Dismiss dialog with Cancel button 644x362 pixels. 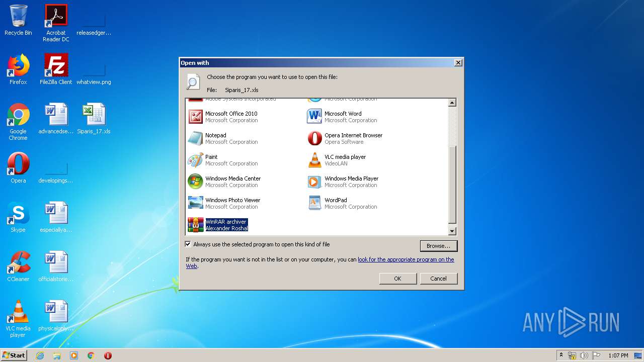coord(438,279)
